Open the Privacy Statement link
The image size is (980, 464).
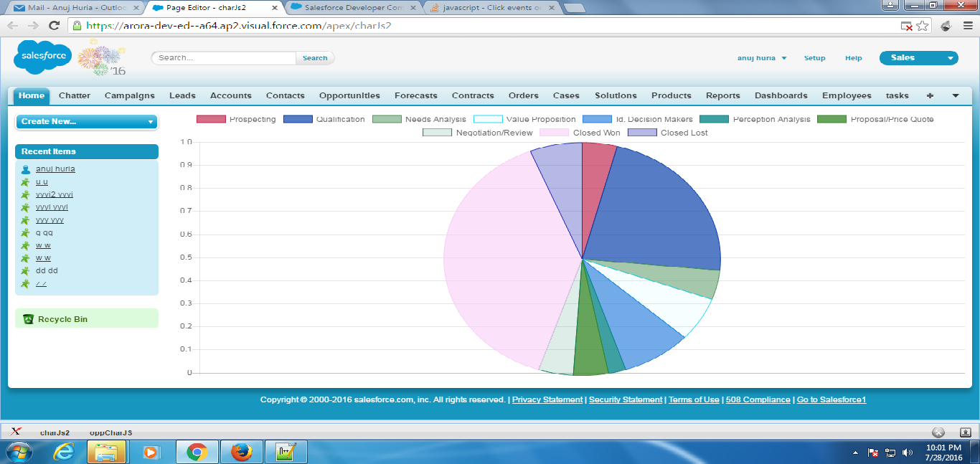547,399
